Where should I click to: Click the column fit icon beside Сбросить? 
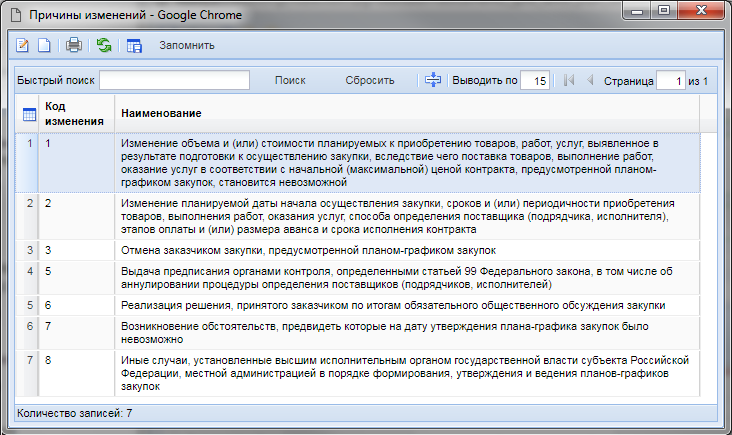pyautogui.click(x=433, y=80)
